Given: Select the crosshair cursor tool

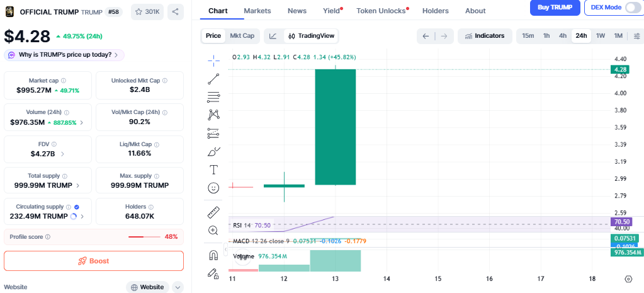Looking at the screenshot, I should (213, 60).
